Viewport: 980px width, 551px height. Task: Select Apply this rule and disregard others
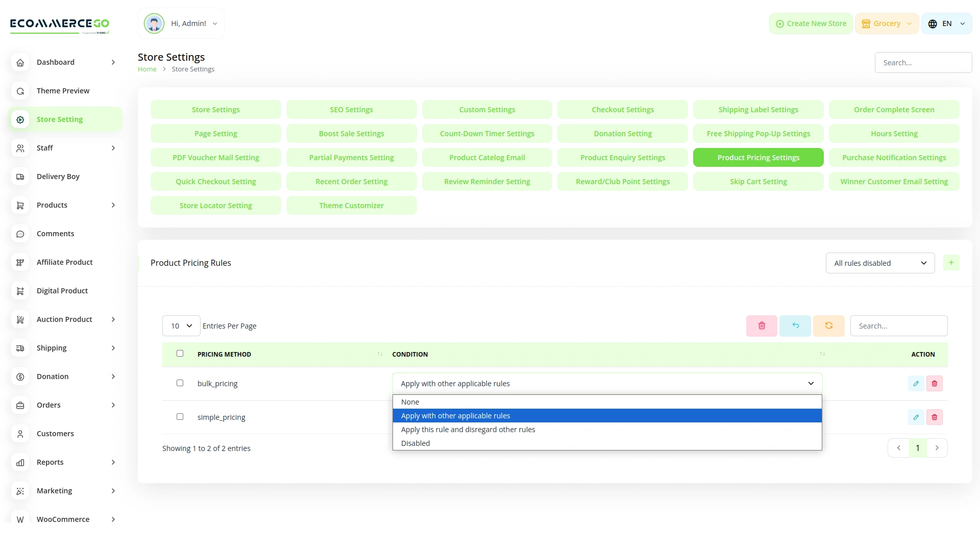pyautogui.click(x=468, y=430)
